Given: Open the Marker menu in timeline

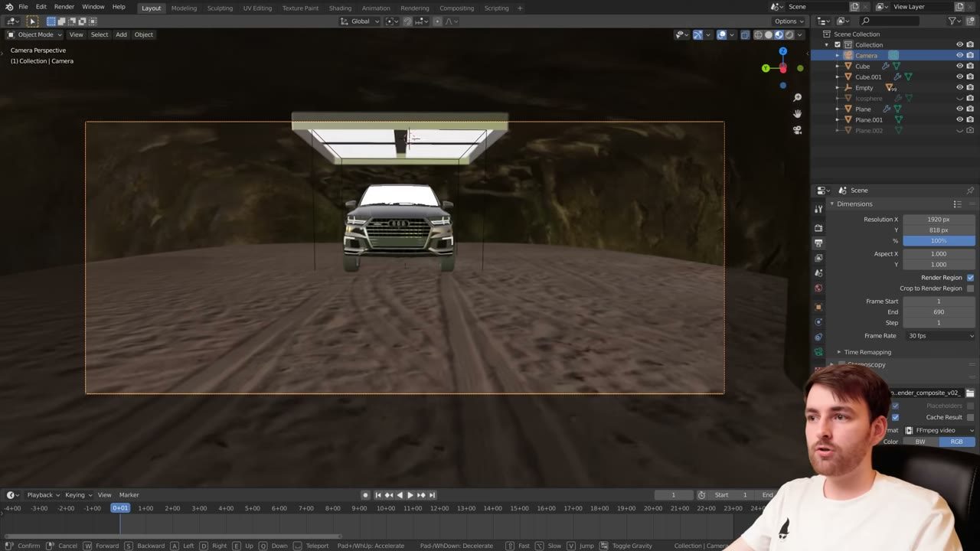Looking at the screenshot, I should [129, 494].
